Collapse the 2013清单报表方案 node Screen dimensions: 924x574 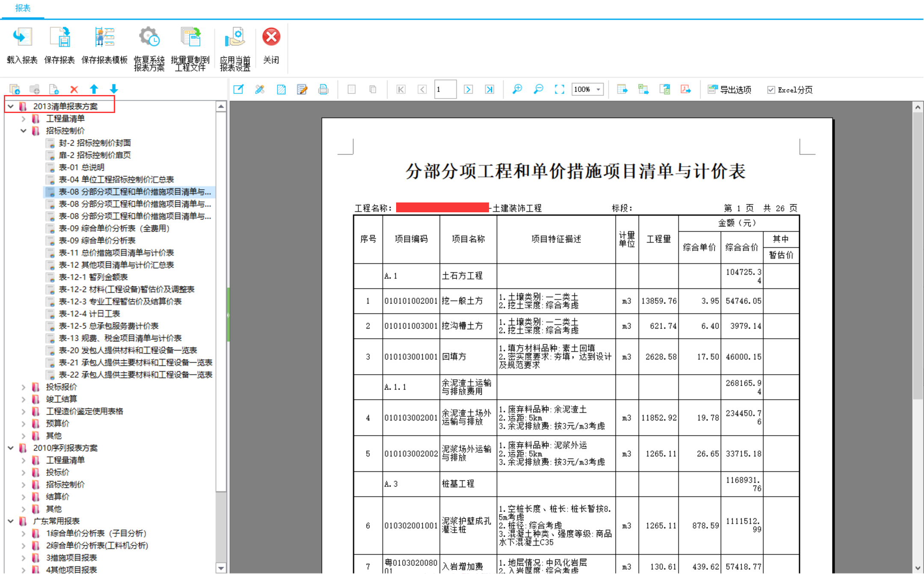click(11, 106)
